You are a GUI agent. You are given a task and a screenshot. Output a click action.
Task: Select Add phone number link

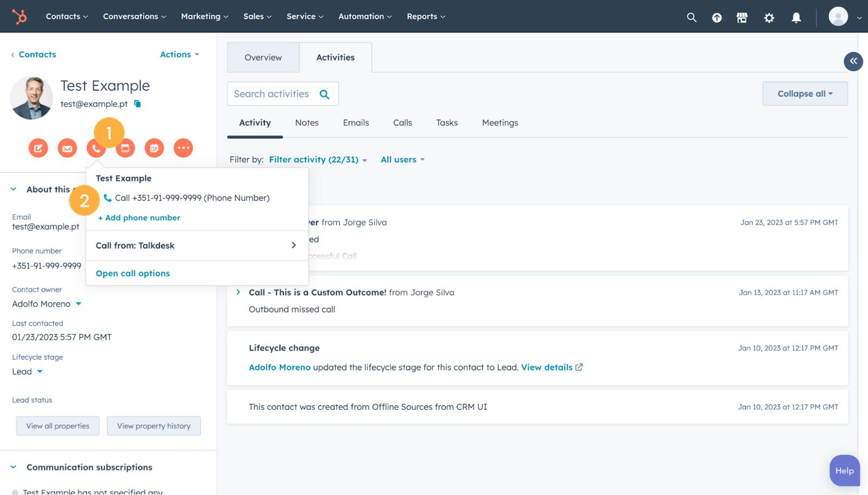click(x=139, y=217)
